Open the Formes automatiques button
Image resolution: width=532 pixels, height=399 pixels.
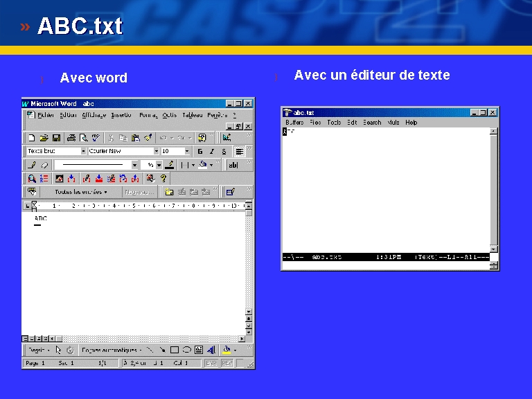click(112, 350)
